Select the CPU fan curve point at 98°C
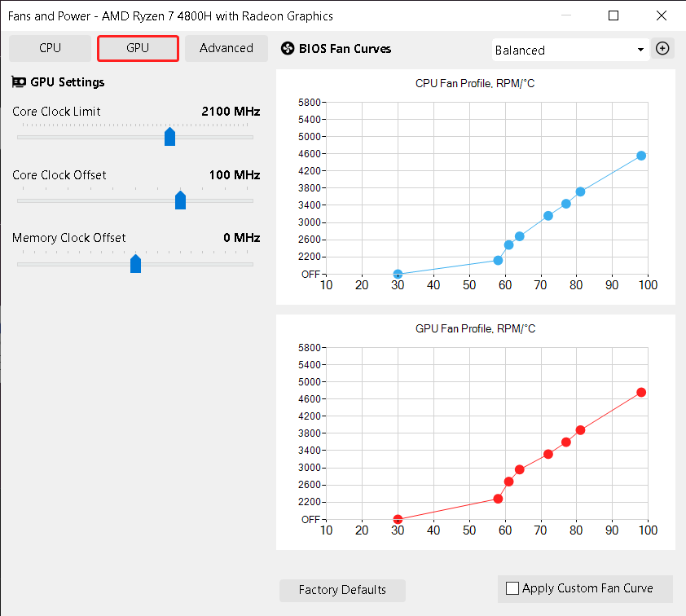Viewport: 686px width, 616px height. (641, 156)
